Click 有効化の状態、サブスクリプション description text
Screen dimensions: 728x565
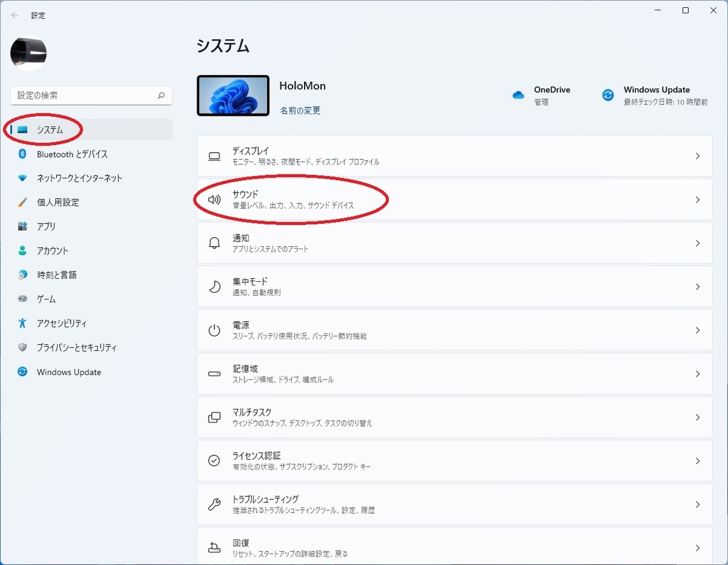302,467
